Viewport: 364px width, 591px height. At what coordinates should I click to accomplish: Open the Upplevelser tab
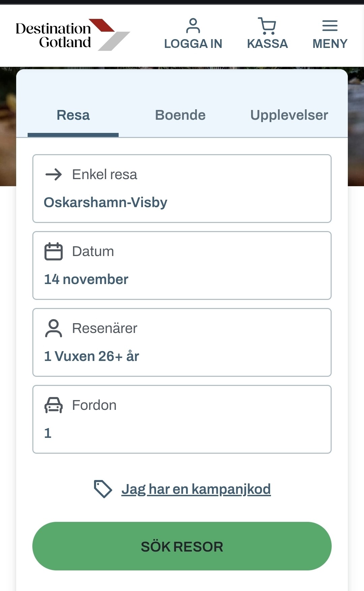(x=289, y=115)
